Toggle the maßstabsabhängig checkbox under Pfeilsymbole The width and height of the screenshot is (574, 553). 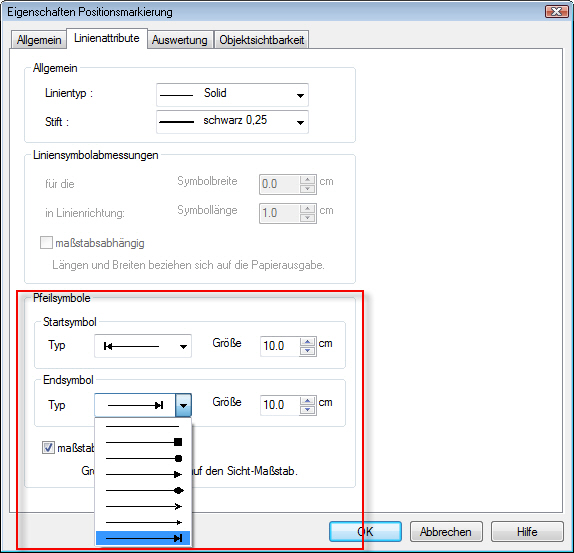(48, 447)
